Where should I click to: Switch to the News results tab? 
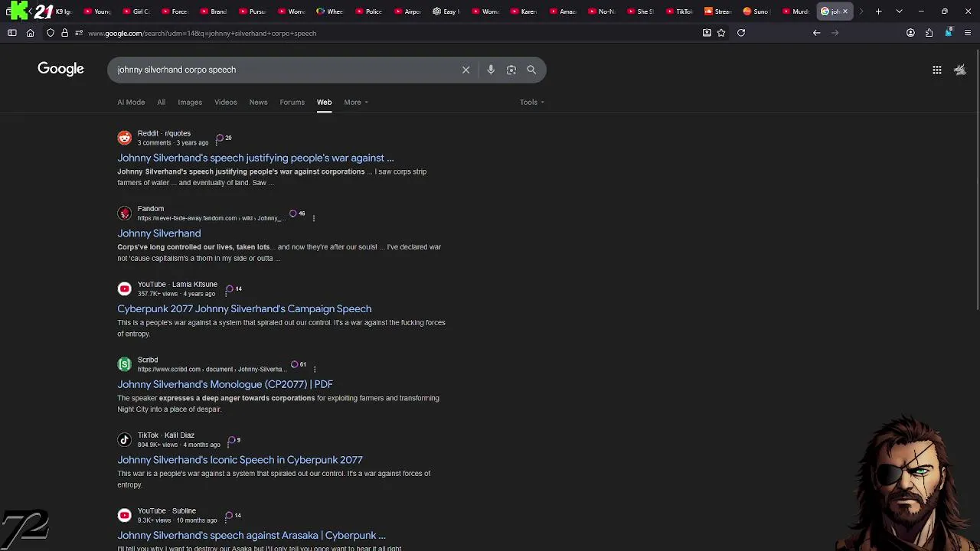[258, 102]
